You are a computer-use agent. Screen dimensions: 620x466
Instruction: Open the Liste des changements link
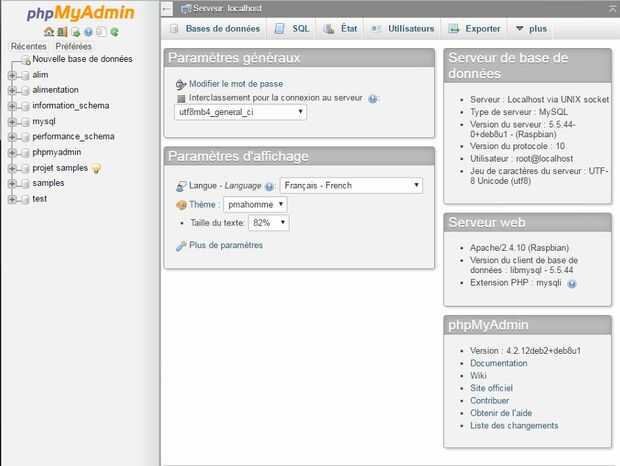514,426
